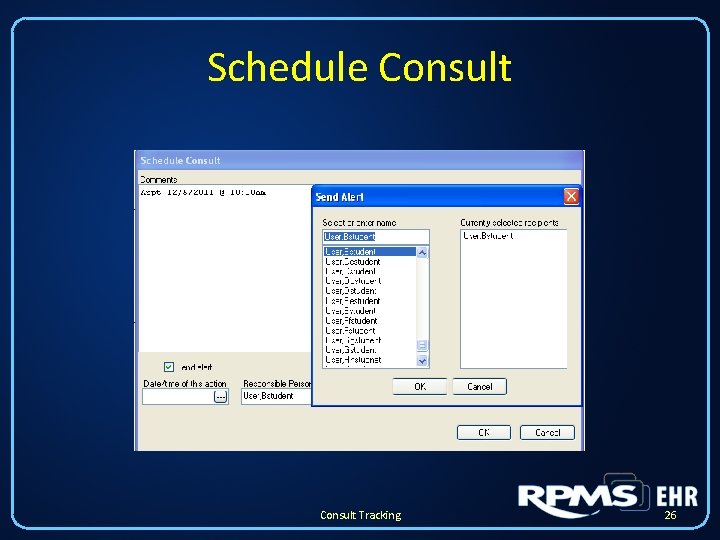Click OK in Schedule Consult window
This screenshot has width=720, height=540.
[484, 433]
